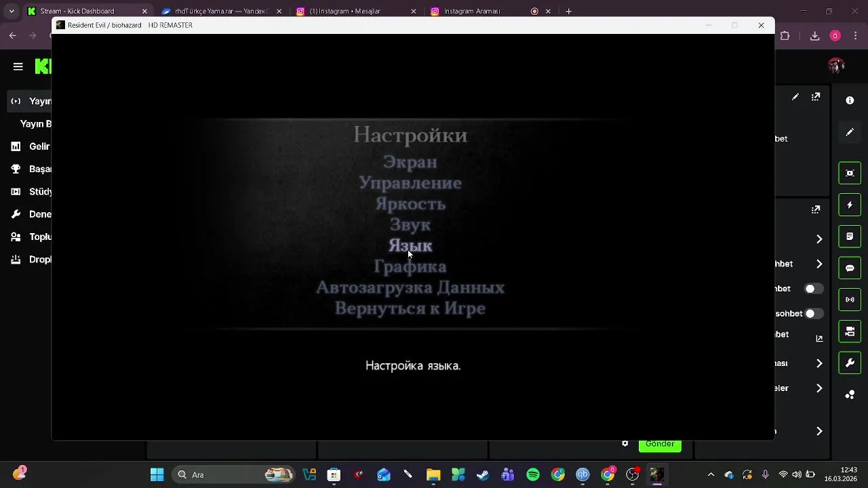The image size is (868, 488).
Task: Open Drops item in Kick sidebar
Action: coord(31,260)
